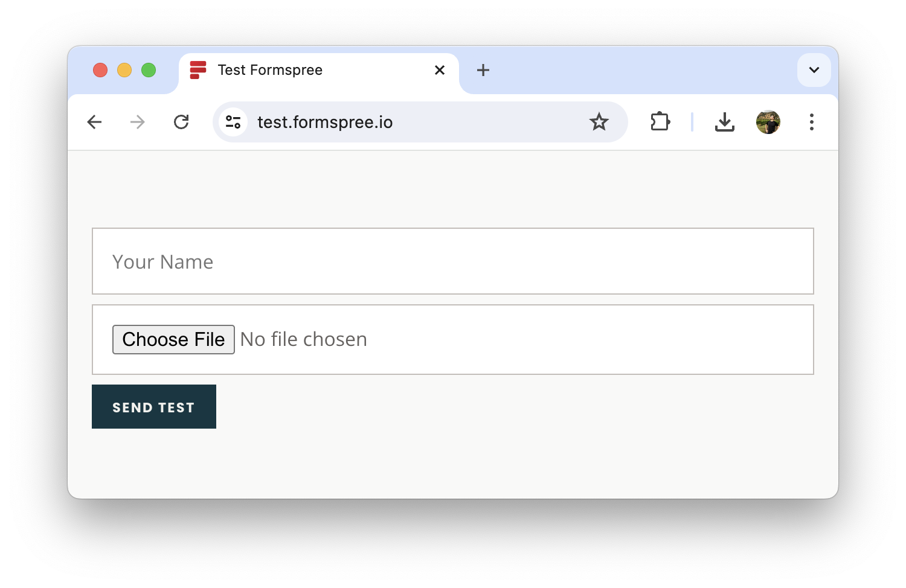Open the Downloads panel

coord(725,121)
